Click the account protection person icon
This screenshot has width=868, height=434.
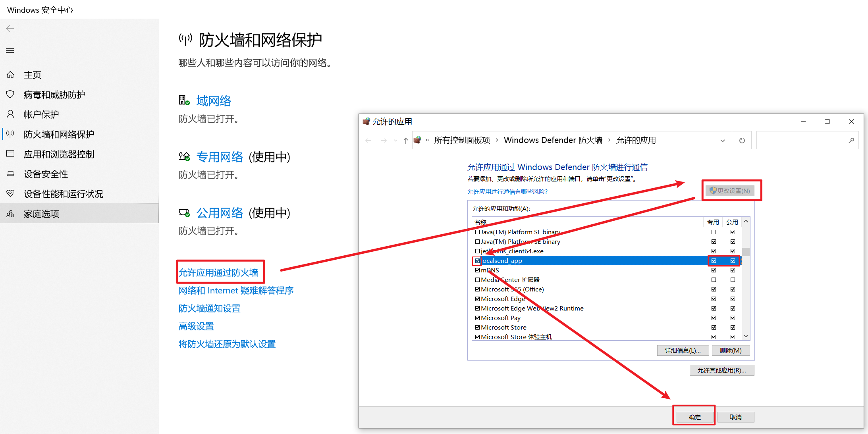pos(10,114)
